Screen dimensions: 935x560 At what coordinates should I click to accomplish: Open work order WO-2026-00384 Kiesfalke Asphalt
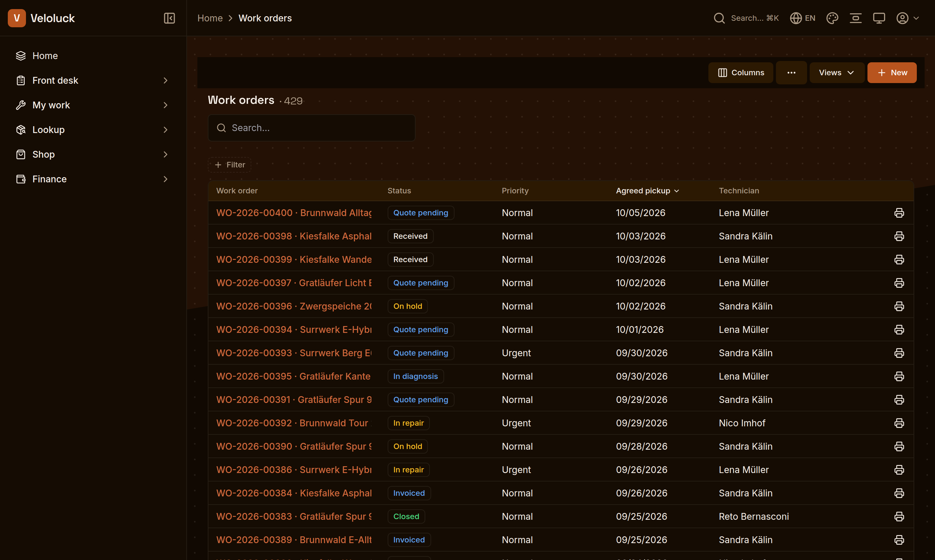point(294,493)
